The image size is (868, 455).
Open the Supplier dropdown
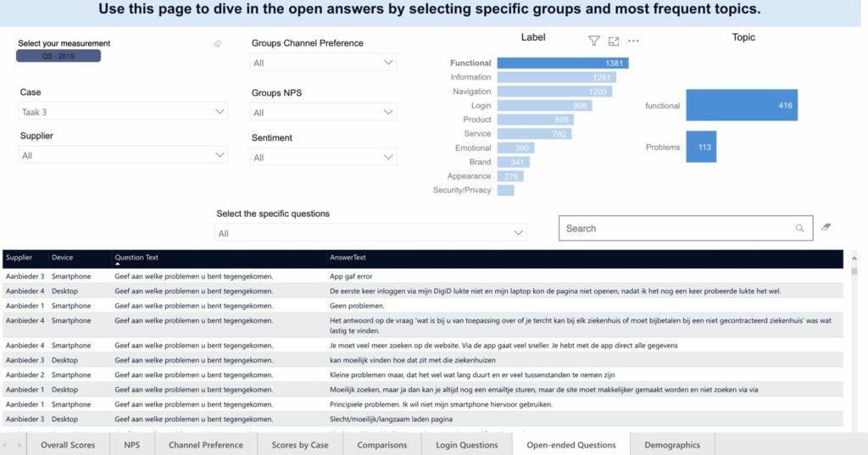(x=220, y=155)
